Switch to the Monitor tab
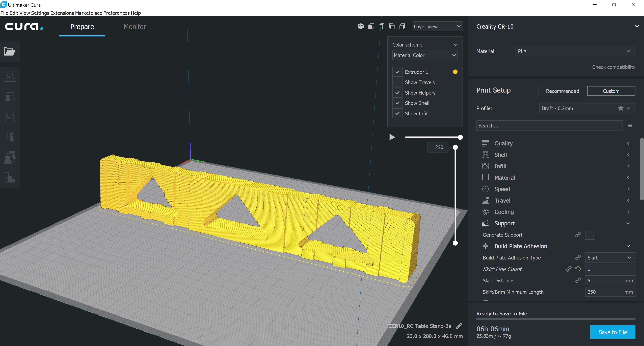This screenshot has height=346, width=644. tap(135, 27)
